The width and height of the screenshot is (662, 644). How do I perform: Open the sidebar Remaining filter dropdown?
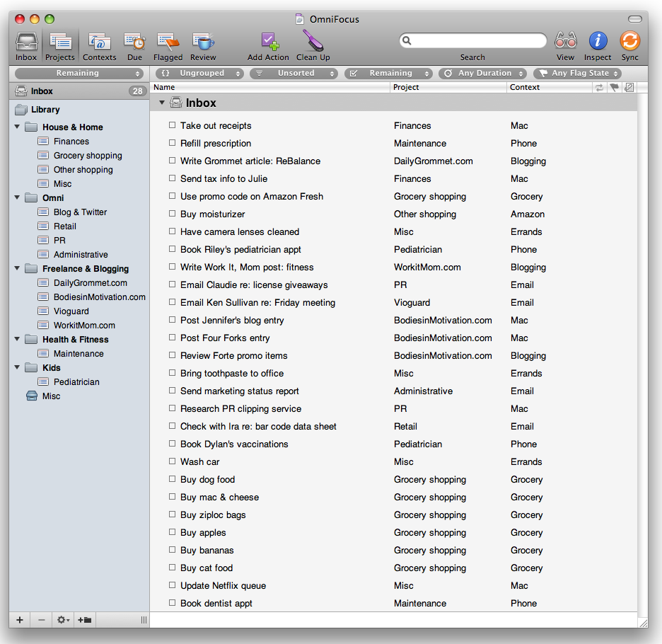pos(79,73)
